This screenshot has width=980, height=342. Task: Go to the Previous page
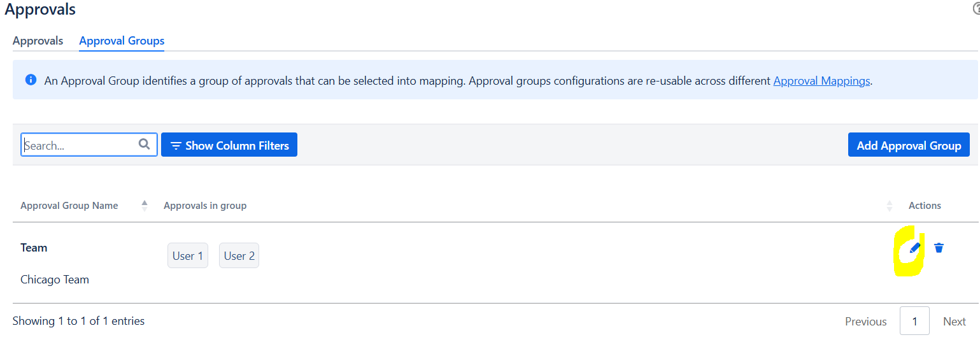tap(865, 322)
